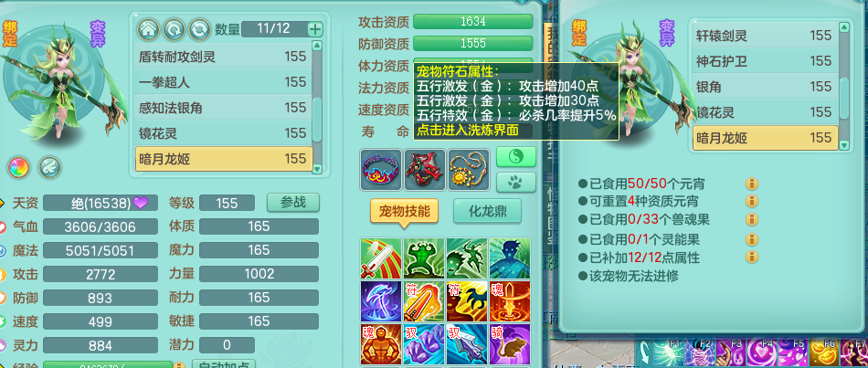Click the right pet list scroll-up arrow
868x368 pixels.
click(843, 26)
